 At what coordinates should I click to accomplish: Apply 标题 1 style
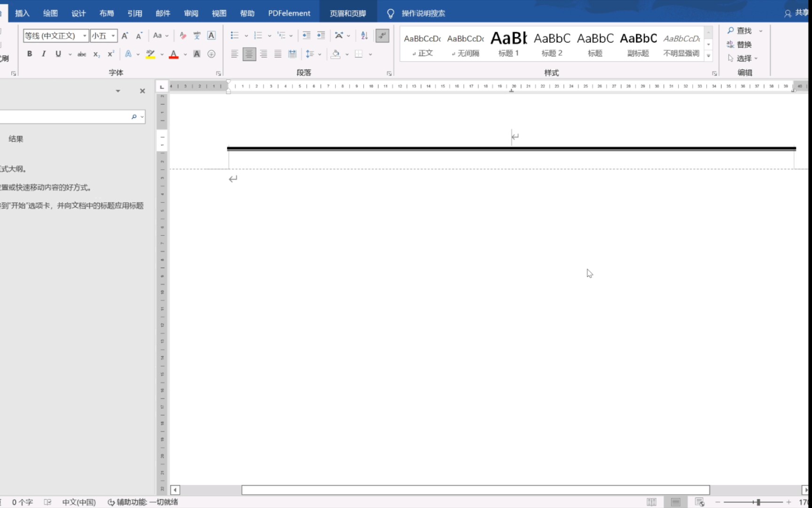(508, 43)
